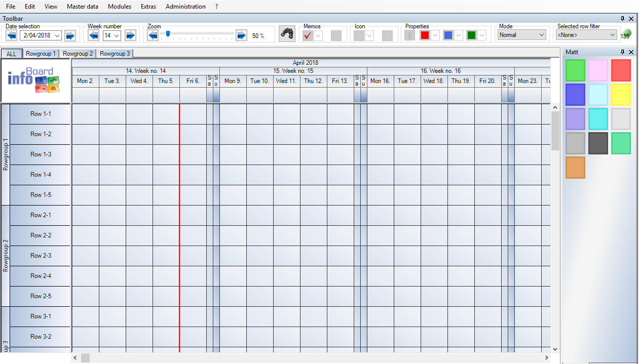The image size is (639, 364).
Task: Open the Mode dropdown showing Normal
Action: [522, 35]
